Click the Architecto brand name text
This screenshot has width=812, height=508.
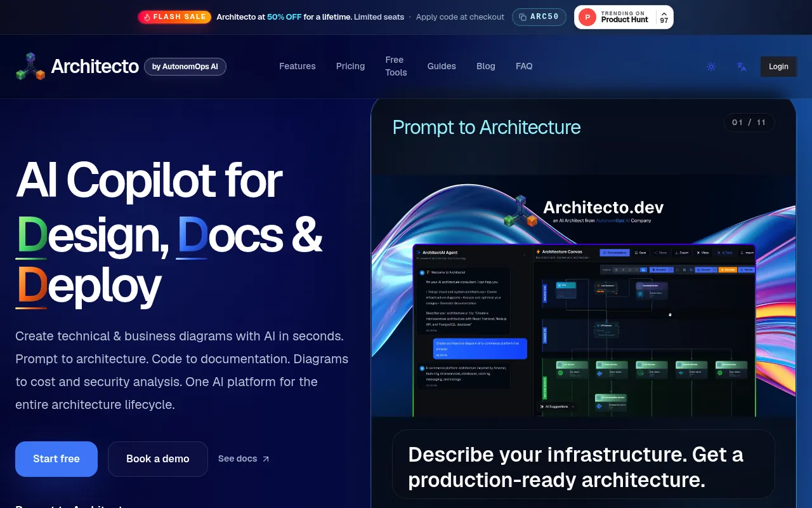(95, 66)
